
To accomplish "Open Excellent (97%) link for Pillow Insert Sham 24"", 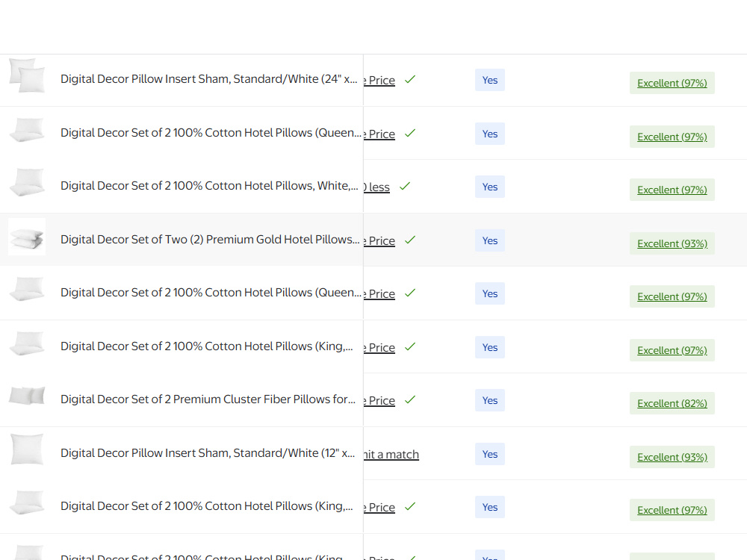I will (672, 83).
